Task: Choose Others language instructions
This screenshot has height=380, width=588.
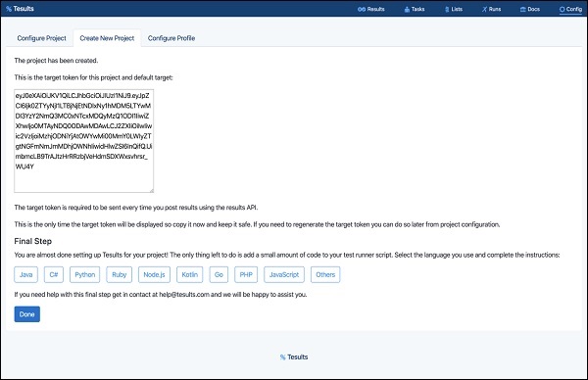Action: point(325,274)
